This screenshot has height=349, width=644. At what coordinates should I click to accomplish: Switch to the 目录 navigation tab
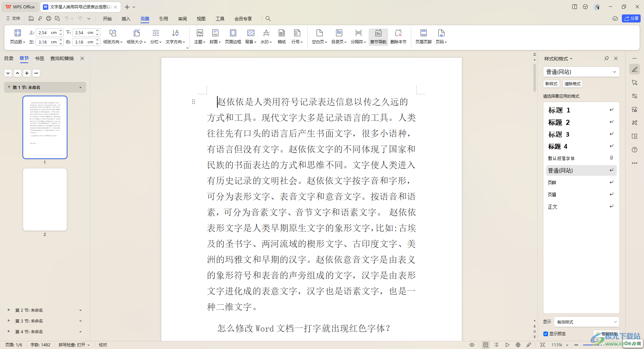click(9, 58)
